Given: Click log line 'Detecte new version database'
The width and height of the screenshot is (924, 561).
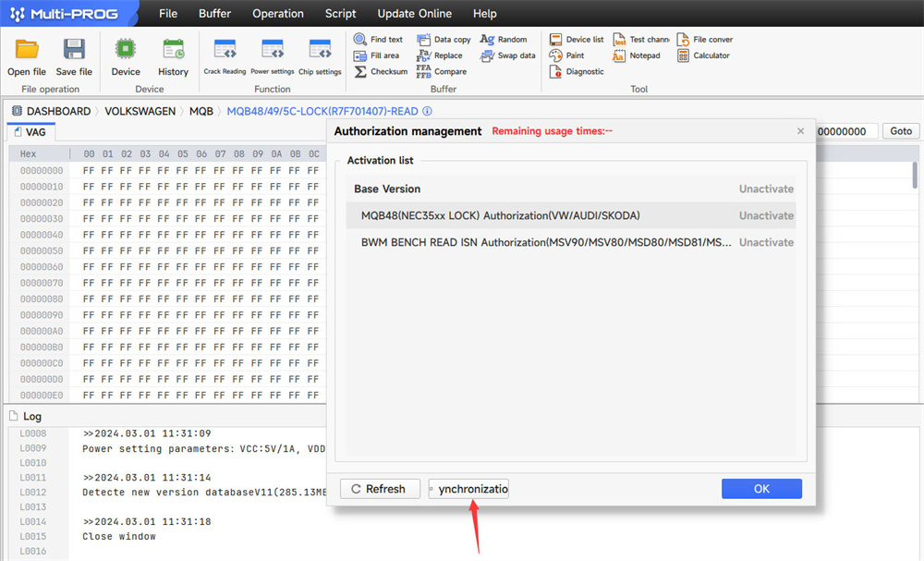Looking at the screenshot, I should click(204, 492).
